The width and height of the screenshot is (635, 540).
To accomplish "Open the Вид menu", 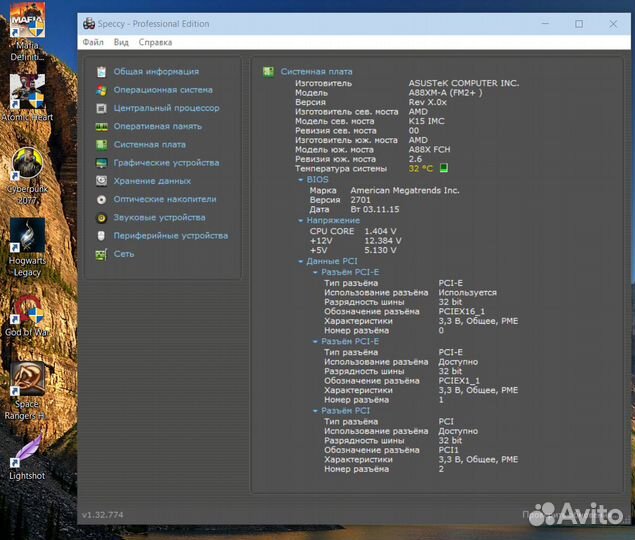I will click(121, 42).
